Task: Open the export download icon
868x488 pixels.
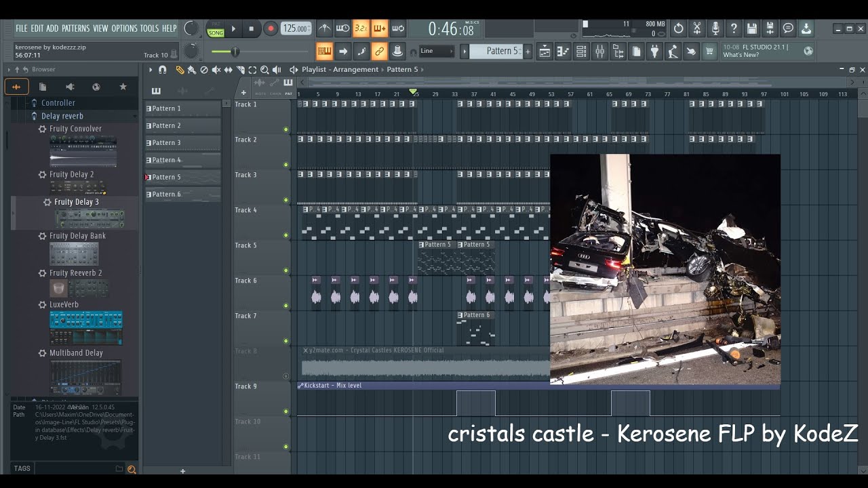Action: tap(806, 28)
